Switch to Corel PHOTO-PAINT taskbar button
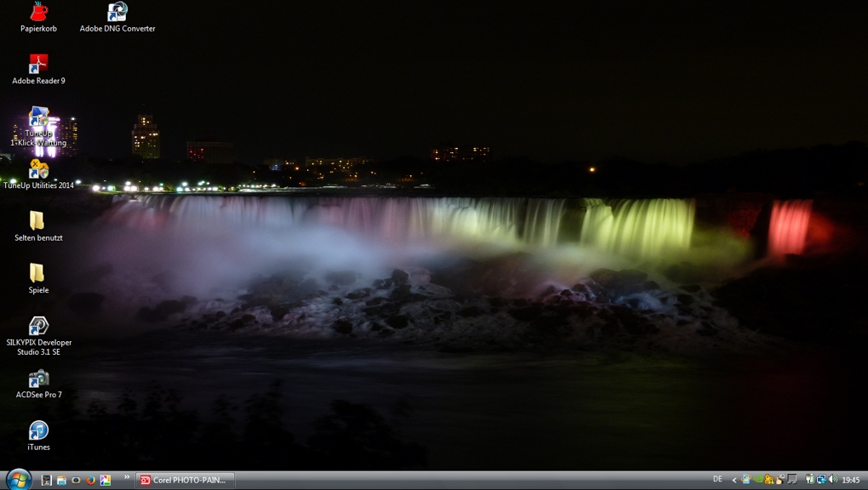 click(185, 480)
